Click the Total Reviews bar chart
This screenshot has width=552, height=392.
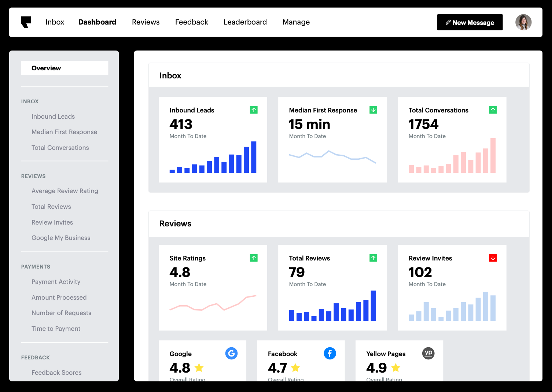point(332,308)
